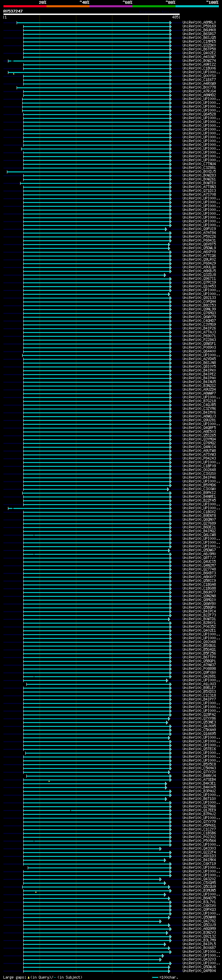The image size is (222, 980).
Task: Select hit label UniRef100_P84243
Action: pyautogui.click(x=199, y=459)
